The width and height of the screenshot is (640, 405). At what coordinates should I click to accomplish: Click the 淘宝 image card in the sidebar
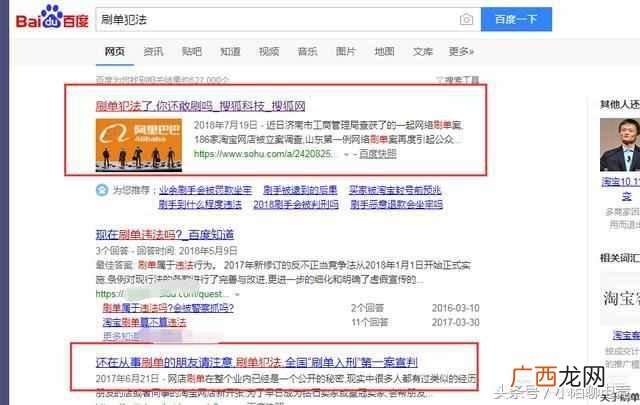click(x=620, y=299)
